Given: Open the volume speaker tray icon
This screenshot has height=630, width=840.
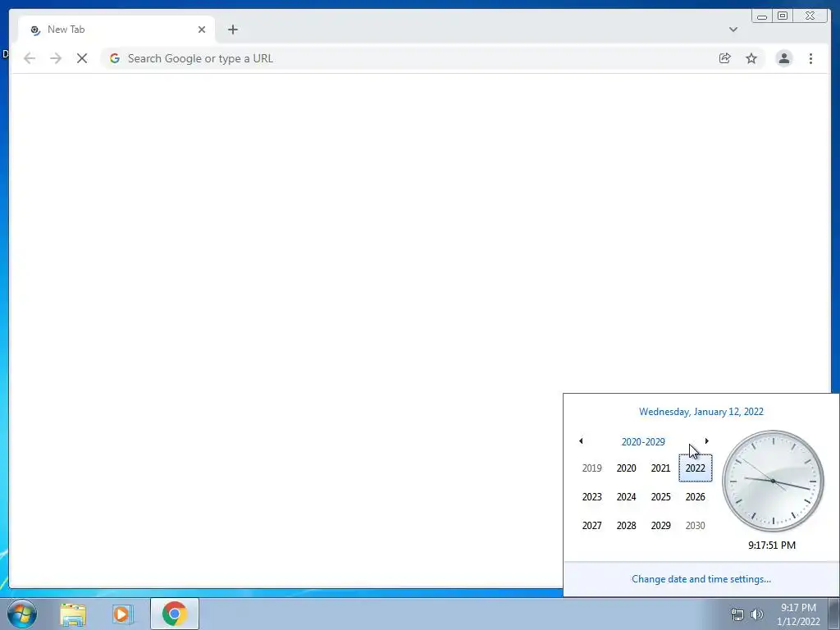Looking at the screenshot, I should 757,614.
